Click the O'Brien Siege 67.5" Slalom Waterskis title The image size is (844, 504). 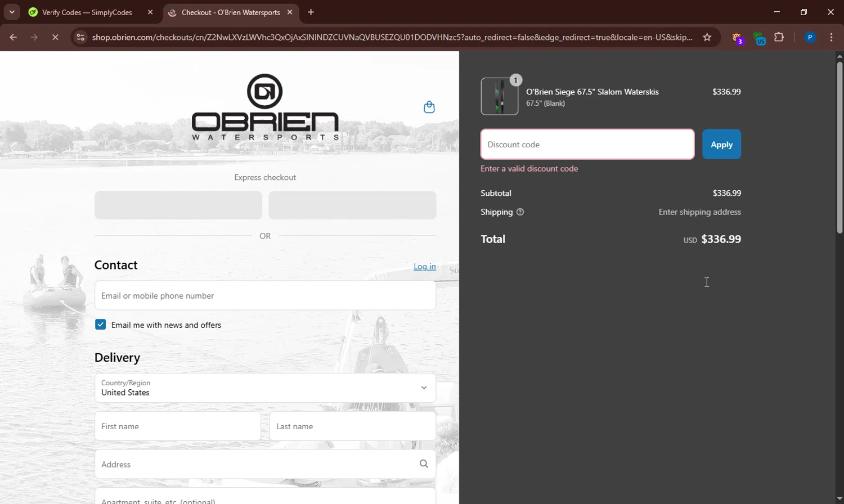(592, 92)
